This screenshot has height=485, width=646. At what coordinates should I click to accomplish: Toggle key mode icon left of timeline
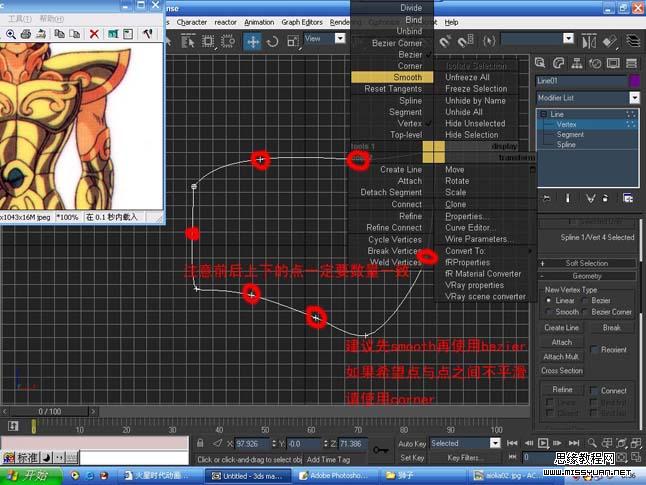coord(13,426)
